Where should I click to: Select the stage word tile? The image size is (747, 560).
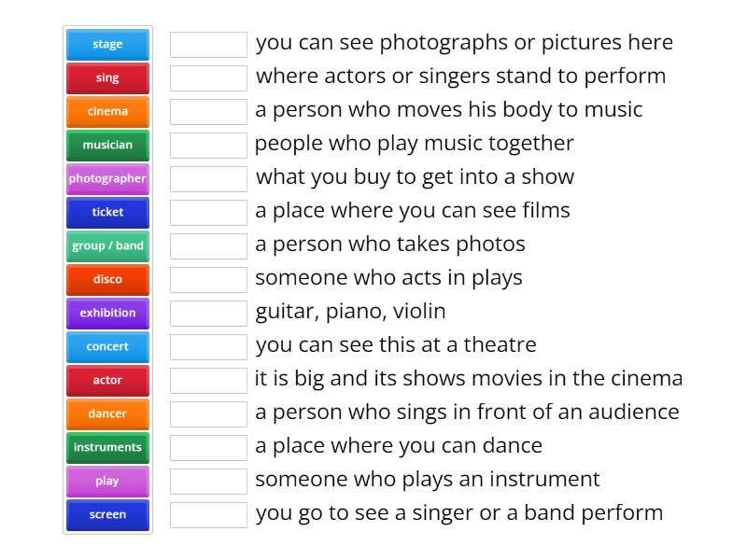(x=106, y=43)
